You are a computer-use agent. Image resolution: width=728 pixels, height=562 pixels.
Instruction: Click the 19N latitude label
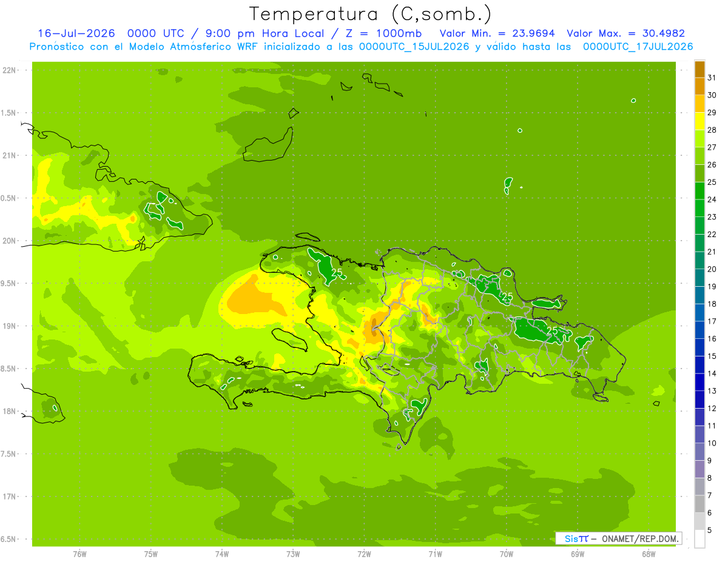[x=10, y=326]
